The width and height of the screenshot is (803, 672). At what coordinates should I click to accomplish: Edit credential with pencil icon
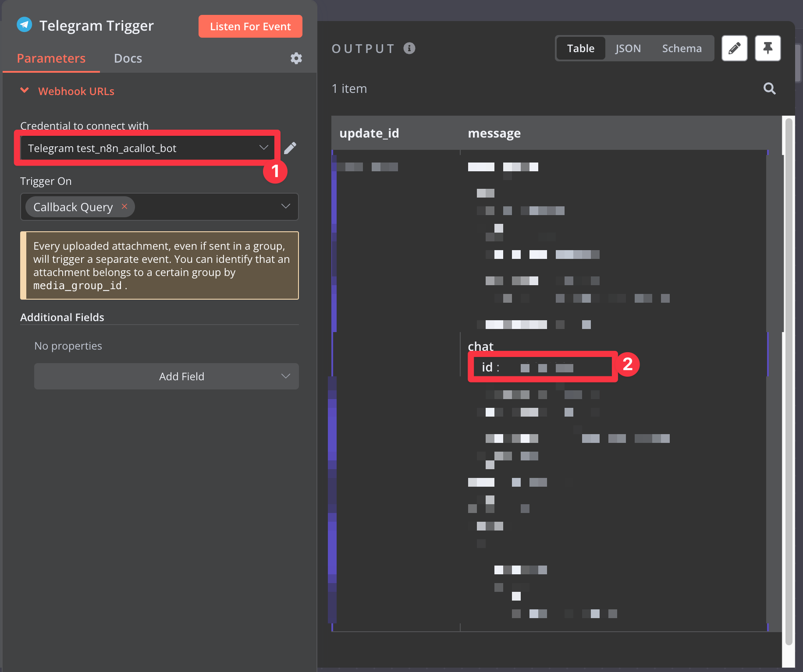click(290, 148)
